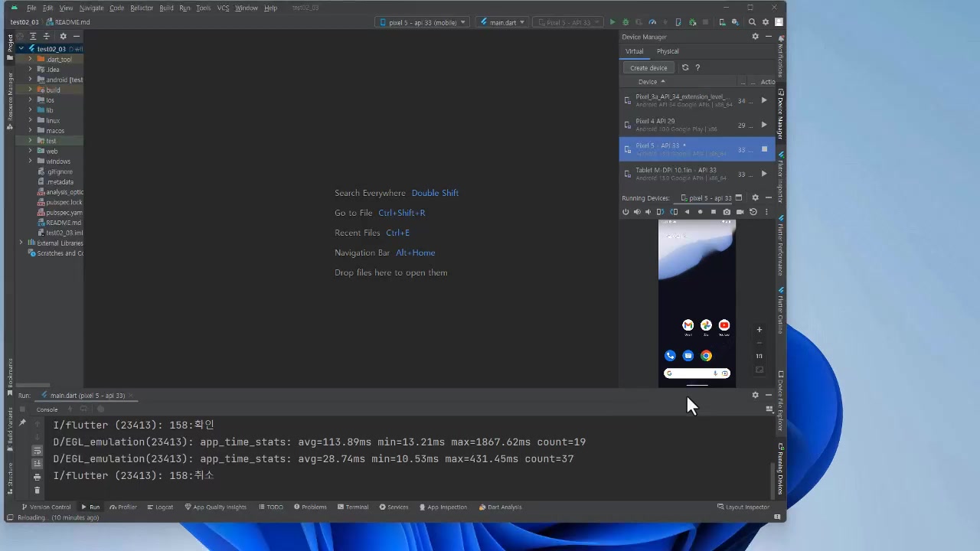Start debugging with the Debug bug icon
980x551 pixels.
(626, 22)
